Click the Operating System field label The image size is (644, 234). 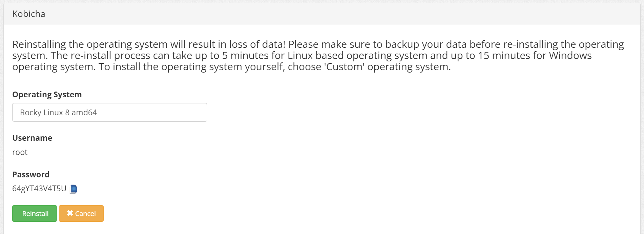(x=47, y=95)
